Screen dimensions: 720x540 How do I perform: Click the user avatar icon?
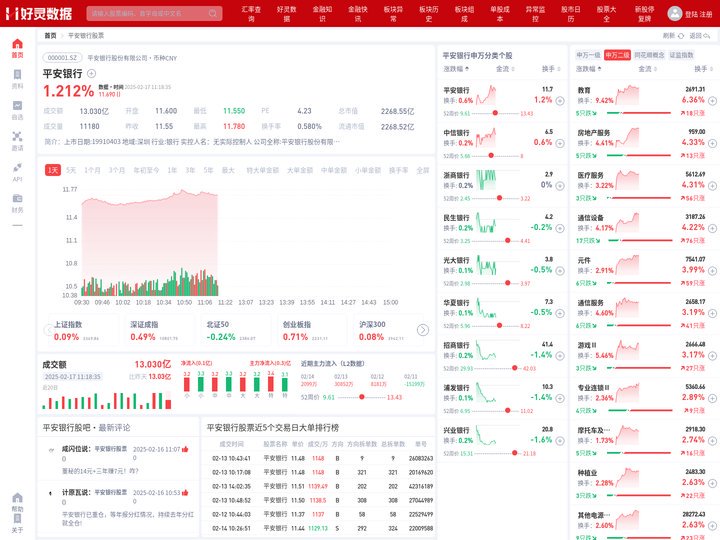[x=675, y=13]
